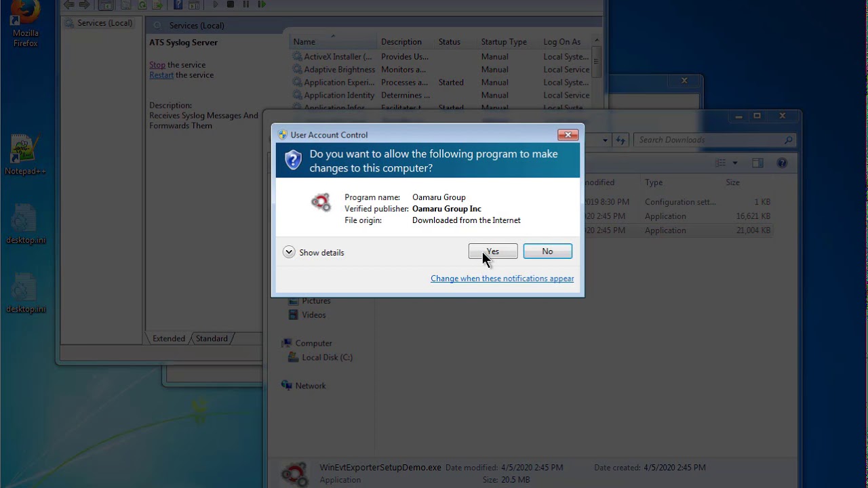Sort Explorer files by the Size column
Image resolution: width=868 pixels, height=488 pixels.
point(749,182)
